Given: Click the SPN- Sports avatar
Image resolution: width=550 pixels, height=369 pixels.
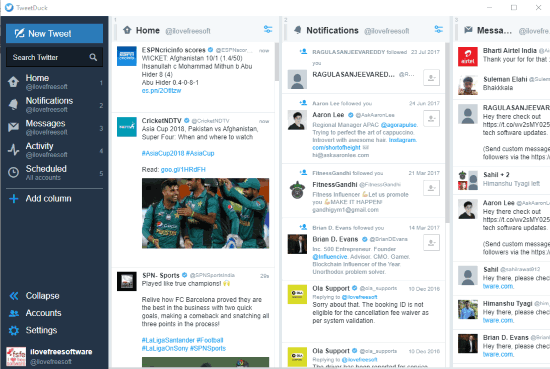Looking at the screenshot, I should coord(127,281).
